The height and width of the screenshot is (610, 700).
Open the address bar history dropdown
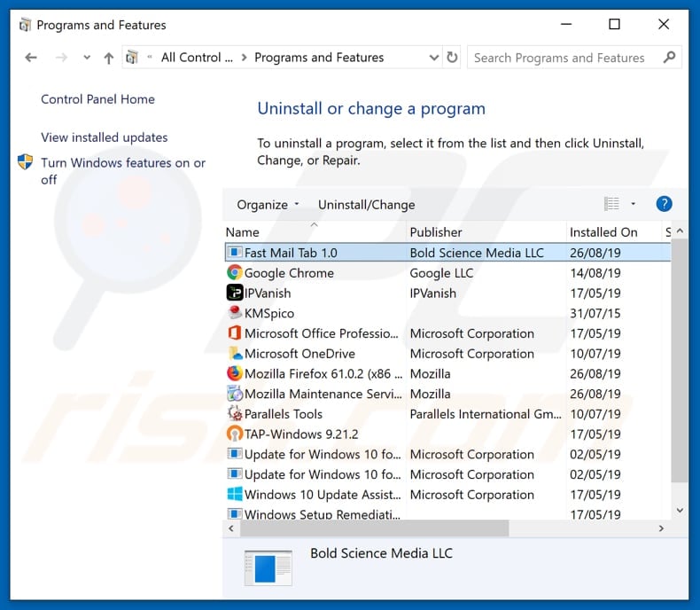pos(433,58)
